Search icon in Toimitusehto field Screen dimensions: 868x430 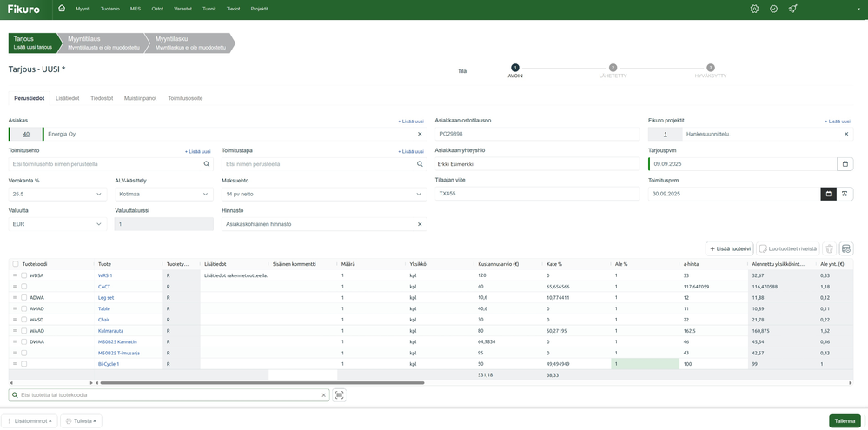[x=207, y=164]
